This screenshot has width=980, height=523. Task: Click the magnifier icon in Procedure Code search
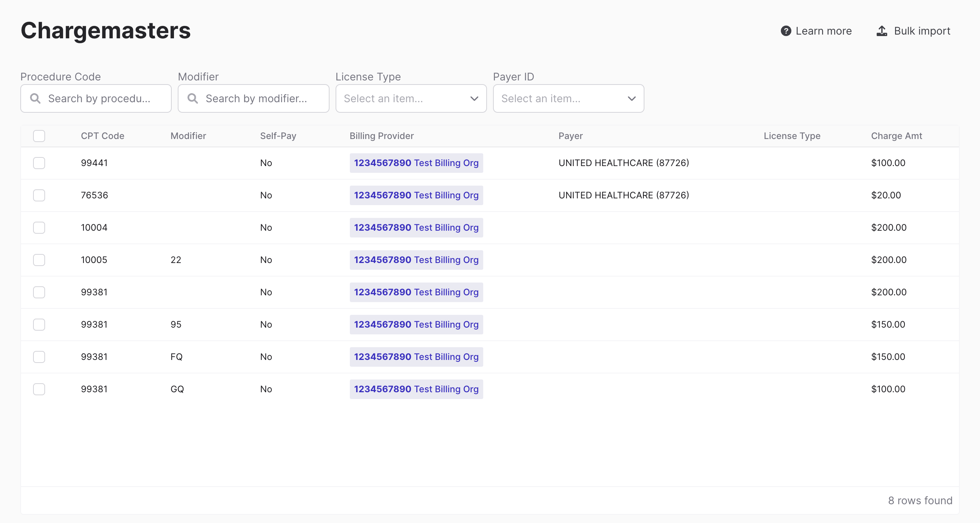tap(35, 98)
